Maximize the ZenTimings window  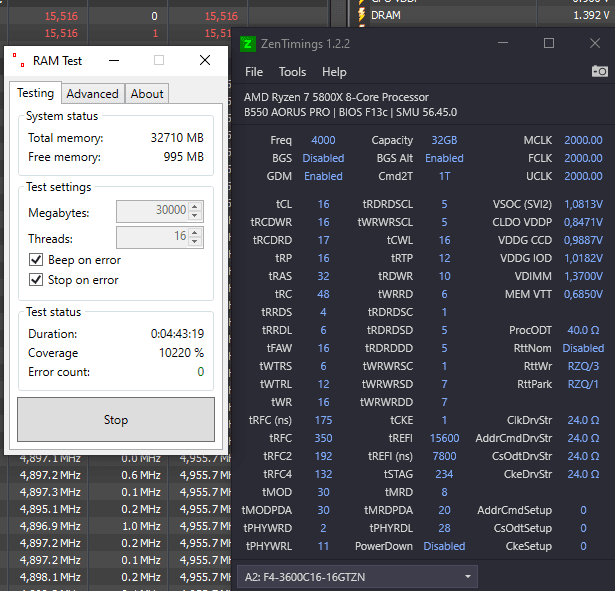[549, 43]
